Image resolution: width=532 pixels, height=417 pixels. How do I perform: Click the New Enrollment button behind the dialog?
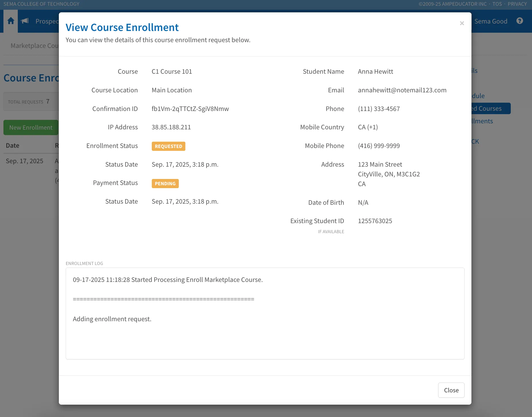coord(31,127)
